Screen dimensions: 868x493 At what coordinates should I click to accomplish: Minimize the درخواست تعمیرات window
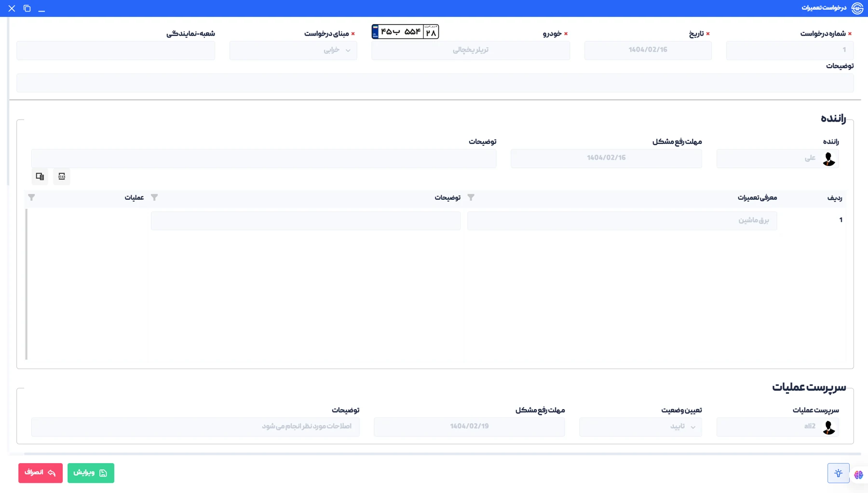pos(42,9)
